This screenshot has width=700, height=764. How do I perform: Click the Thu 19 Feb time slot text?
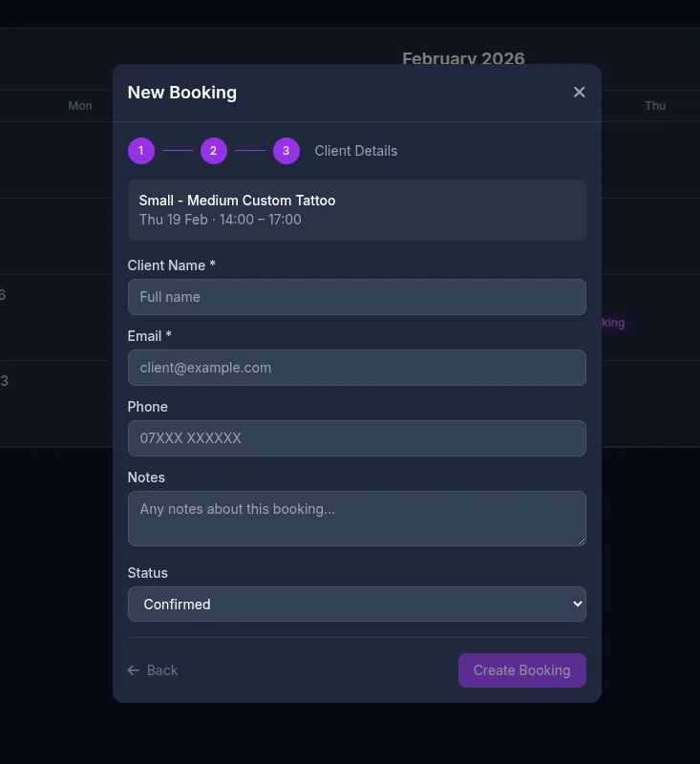click(220, 220)
